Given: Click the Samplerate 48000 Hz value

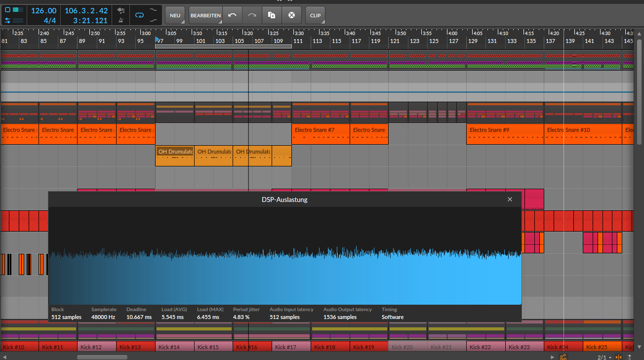Looking at the screenshot, I should (103, 317).
